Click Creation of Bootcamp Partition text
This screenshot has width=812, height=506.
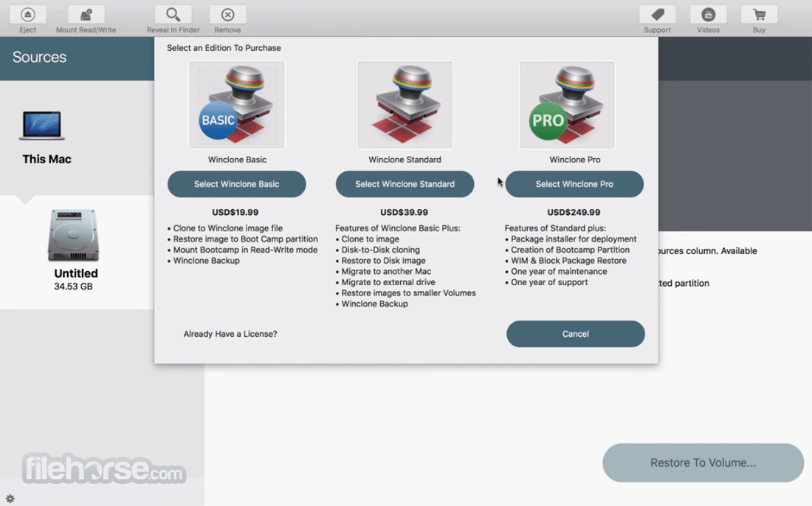(570, 250)
